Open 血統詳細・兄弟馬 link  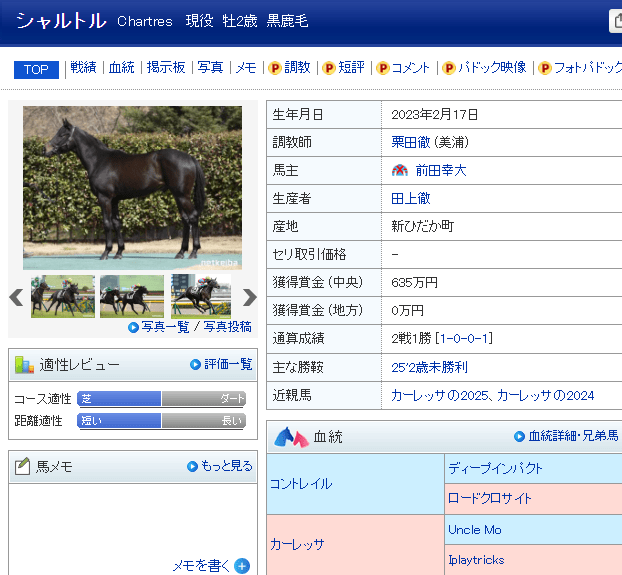573,436
